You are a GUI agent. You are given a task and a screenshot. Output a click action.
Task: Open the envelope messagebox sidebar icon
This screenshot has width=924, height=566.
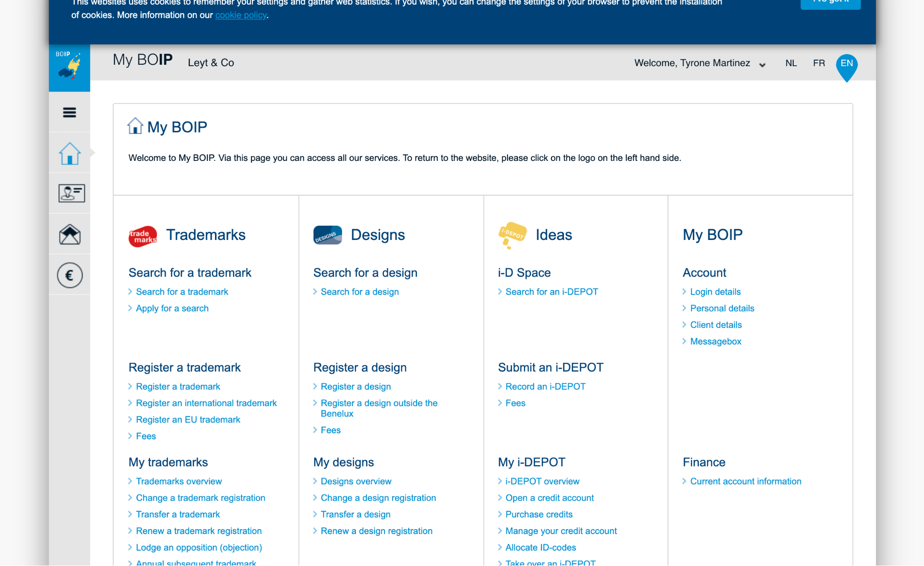click(70, 234)
